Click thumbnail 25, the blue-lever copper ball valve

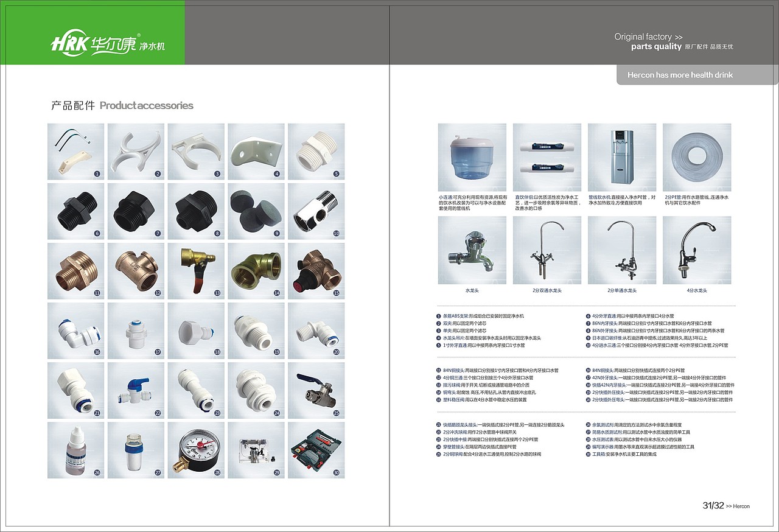pos(316,390)
